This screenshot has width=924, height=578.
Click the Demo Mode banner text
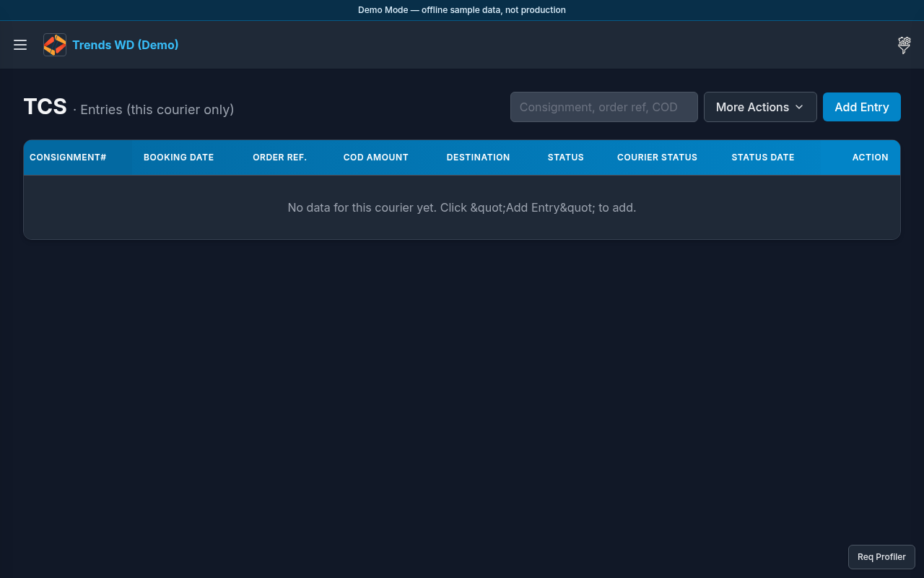tap(462, 10)
